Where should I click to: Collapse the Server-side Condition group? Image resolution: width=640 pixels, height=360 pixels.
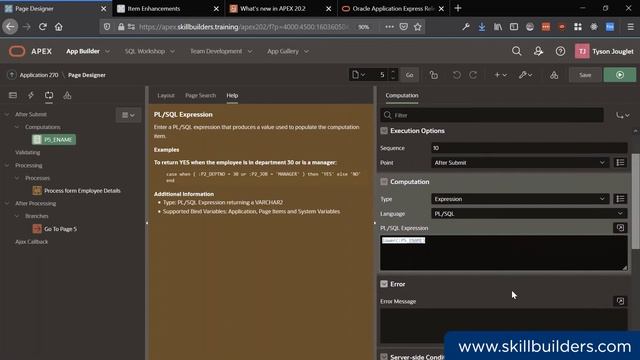[x=384, y=357]
